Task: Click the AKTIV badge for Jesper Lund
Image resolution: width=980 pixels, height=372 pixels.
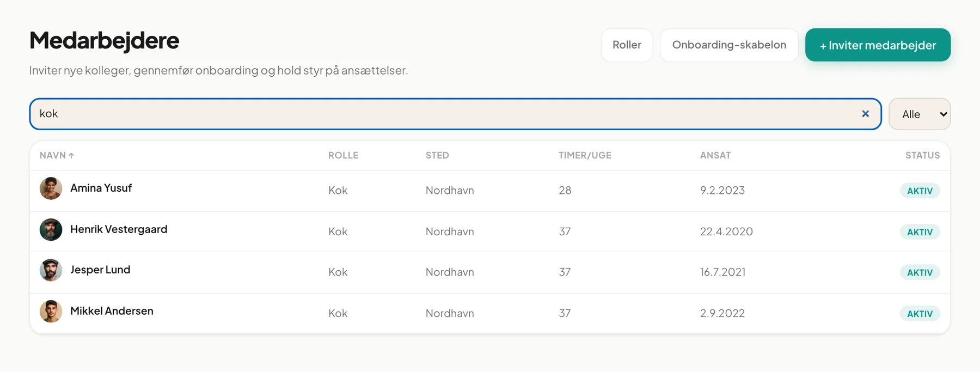Action: [920, 272]
